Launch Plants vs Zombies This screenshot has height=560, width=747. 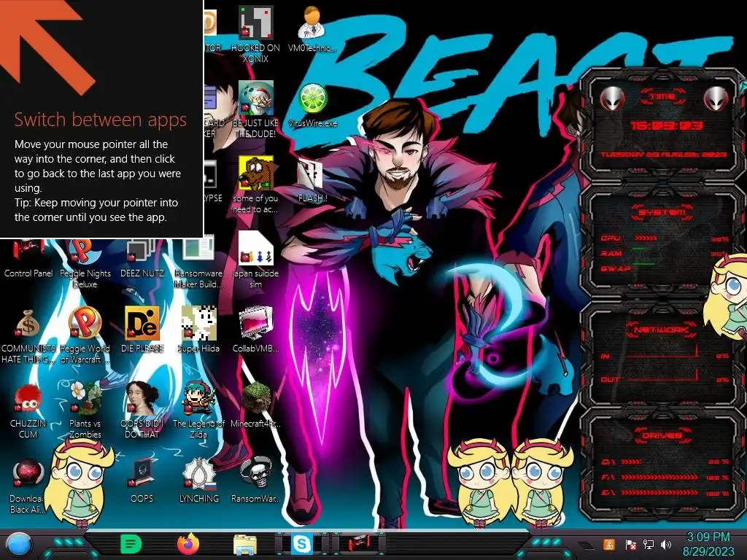(x=85, y=411)
